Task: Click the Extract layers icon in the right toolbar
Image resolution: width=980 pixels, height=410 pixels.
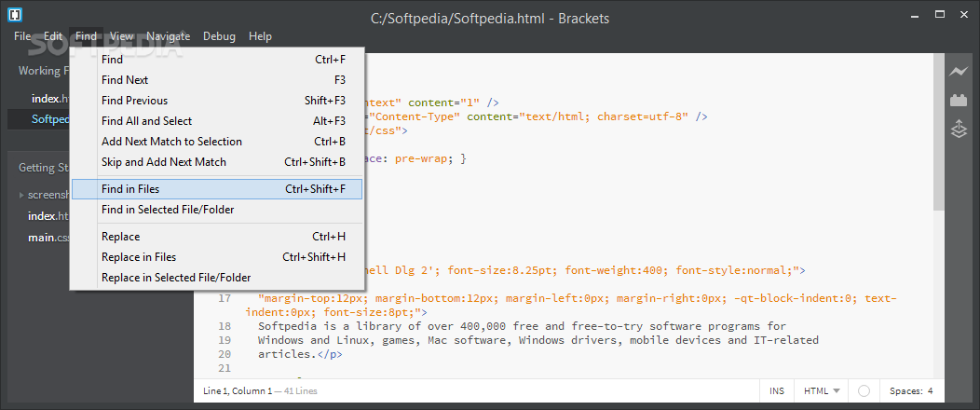Action: point(959,130)
